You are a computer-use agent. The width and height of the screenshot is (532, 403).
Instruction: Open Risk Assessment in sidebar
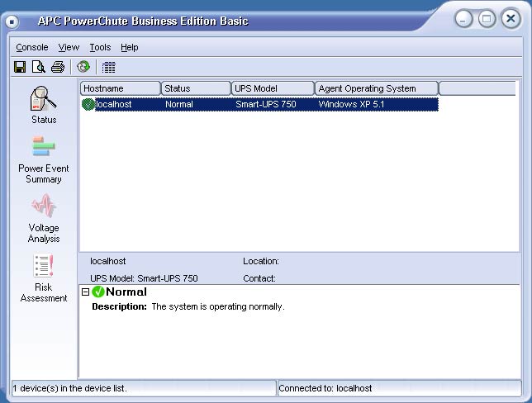(44, 278)
